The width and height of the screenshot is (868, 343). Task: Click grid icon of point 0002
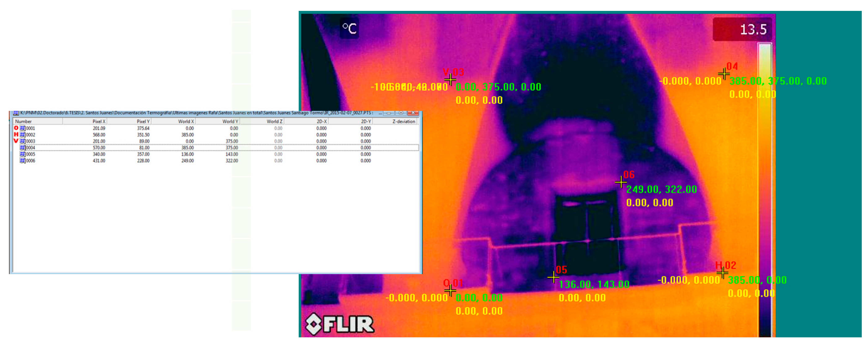(23, 135)
